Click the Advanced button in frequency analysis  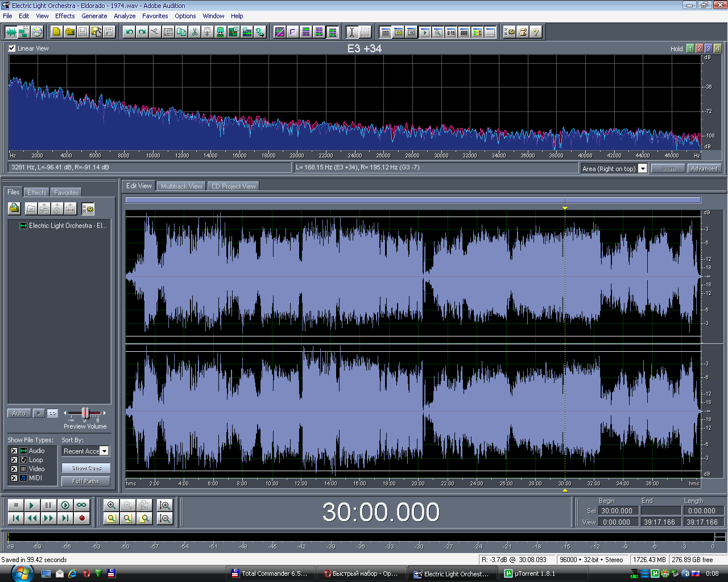pyautogui.click(x=704, y=169)
